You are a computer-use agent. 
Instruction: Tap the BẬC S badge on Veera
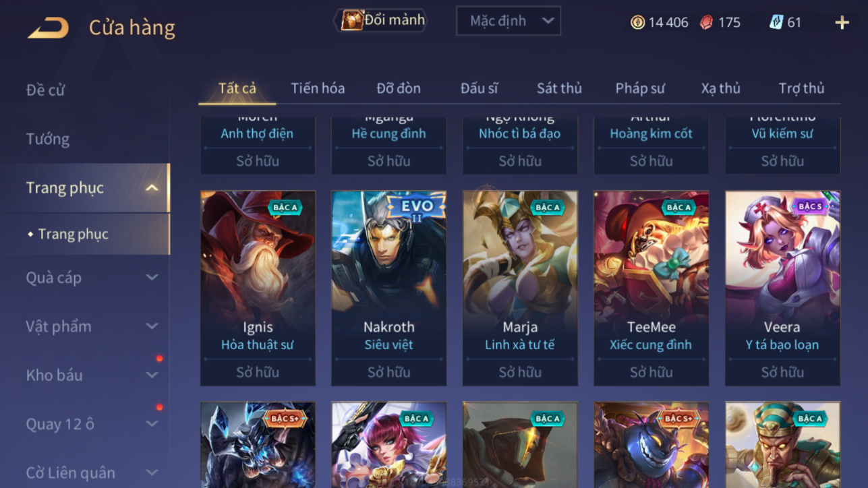(810, 206)
